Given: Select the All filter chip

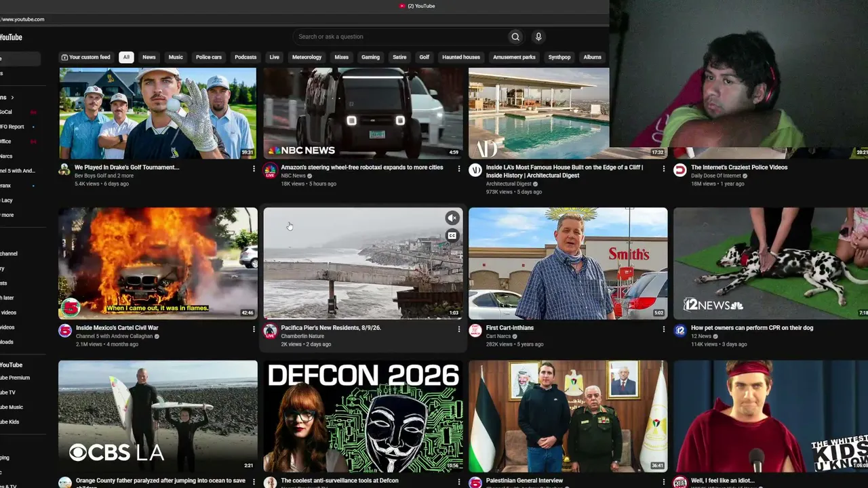Looking at the screenshot, I should click(x=126, y=57).
